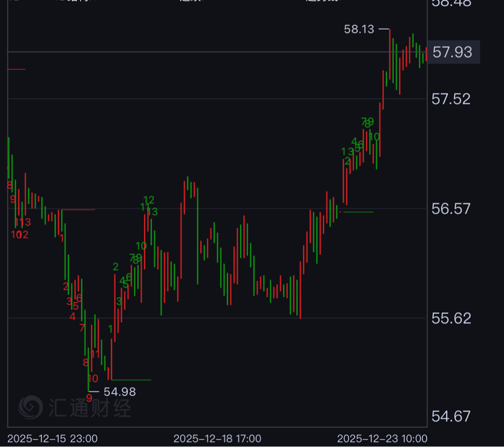Click the red sequence count 4
Image resolution: width=504 pixels, height=447 pixels.
(x=73, y=317)
